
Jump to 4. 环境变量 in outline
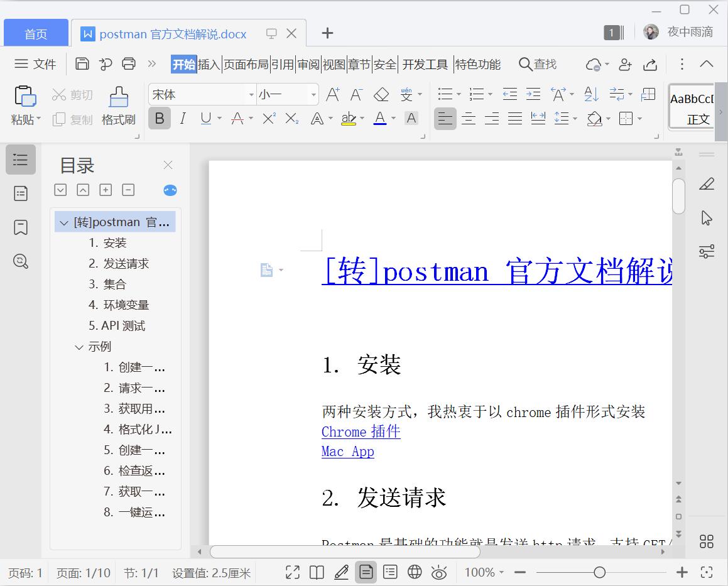tap(119, 305)
